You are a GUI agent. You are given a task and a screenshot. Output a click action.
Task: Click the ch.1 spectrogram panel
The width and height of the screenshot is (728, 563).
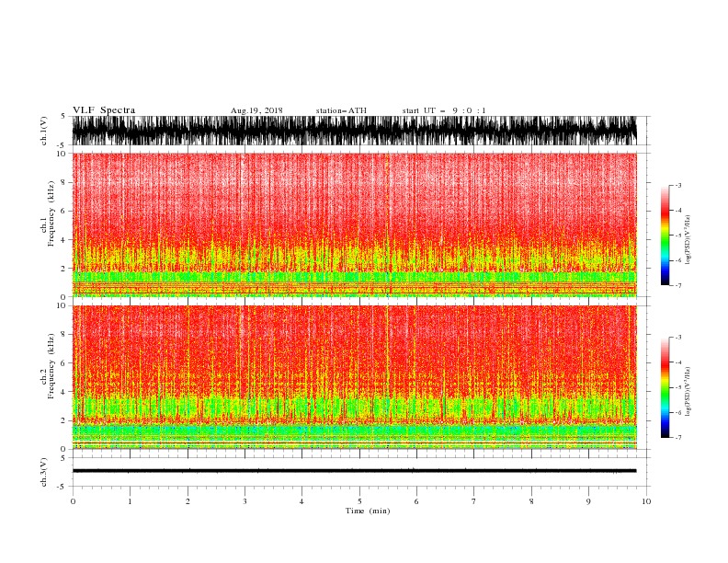pos(354,224)
